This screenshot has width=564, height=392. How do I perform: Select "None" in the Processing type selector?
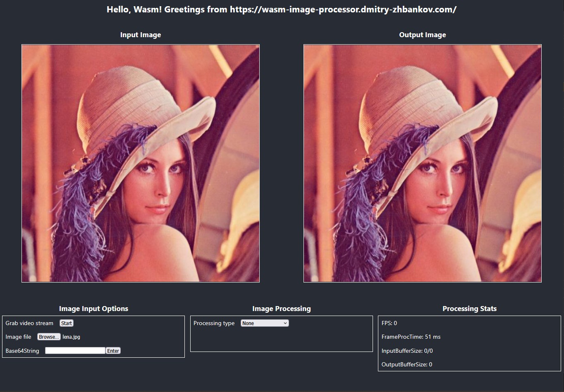pos(256,323)
